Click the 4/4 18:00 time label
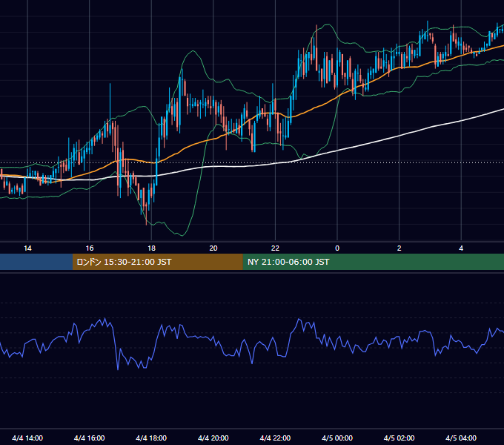This screenshot has width=504, height=445. pyautogui.click(x=151, y=438)
